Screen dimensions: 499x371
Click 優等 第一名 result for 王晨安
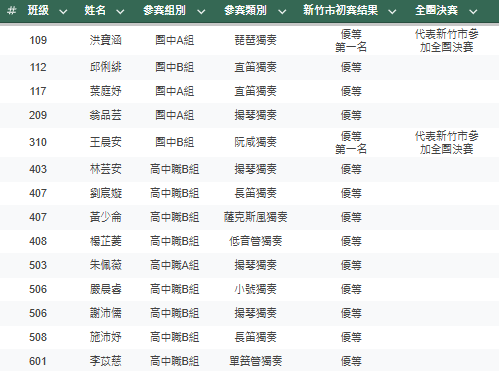click(351, 142)
